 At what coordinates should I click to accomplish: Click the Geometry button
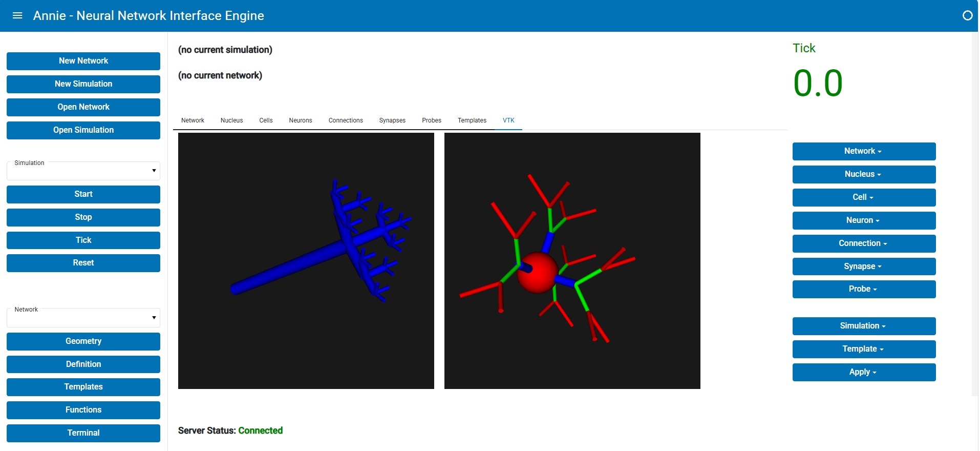(x=83, y=341)
